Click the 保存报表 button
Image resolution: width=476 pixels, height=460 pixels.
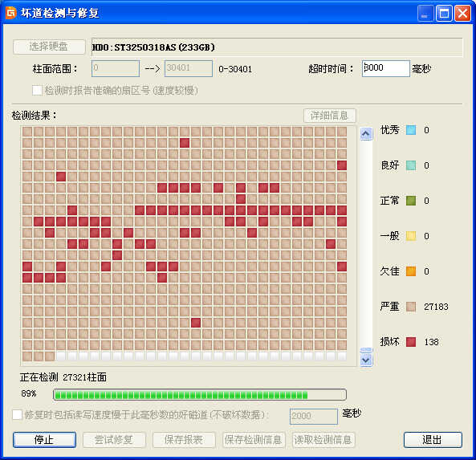[x=184, y=440]
